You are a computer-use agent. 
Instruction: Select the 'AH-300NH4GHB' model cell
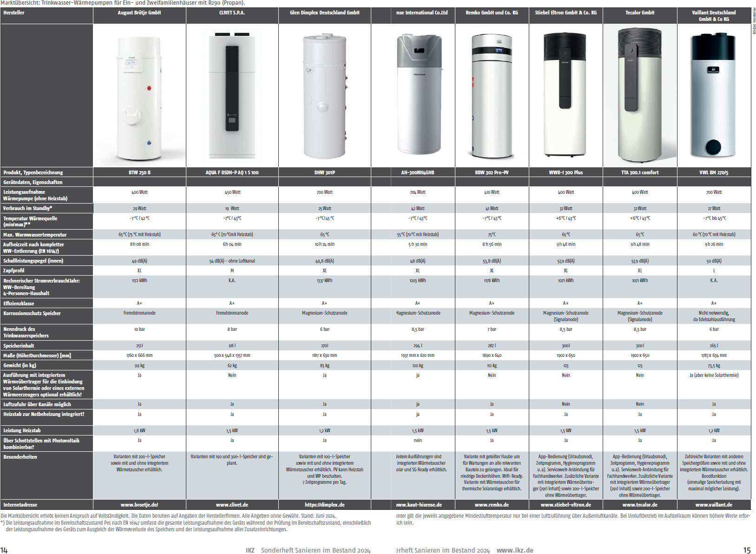pyautogui.click(x=418, y=172)
